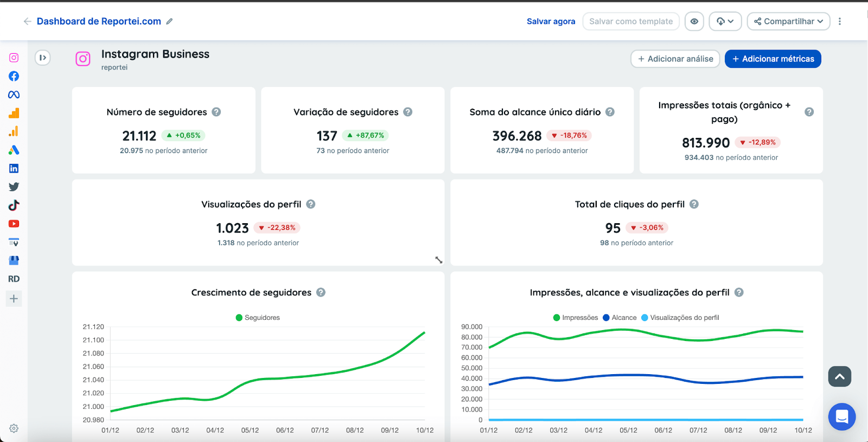Show help for Soma do alcance único diário
This screenshot has height=442, width=868.
coord(610,112)
